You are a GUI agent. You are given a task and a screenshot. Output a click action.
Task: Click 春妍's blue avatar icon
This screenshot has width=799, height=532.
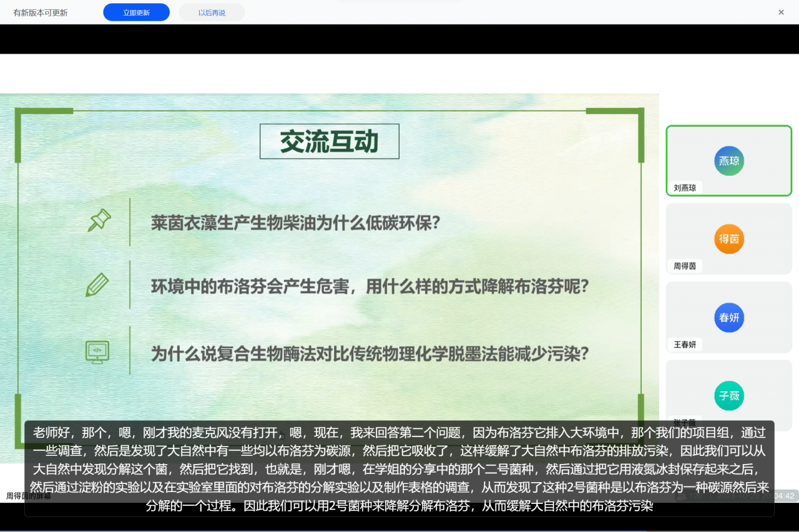tap(728, 317)
